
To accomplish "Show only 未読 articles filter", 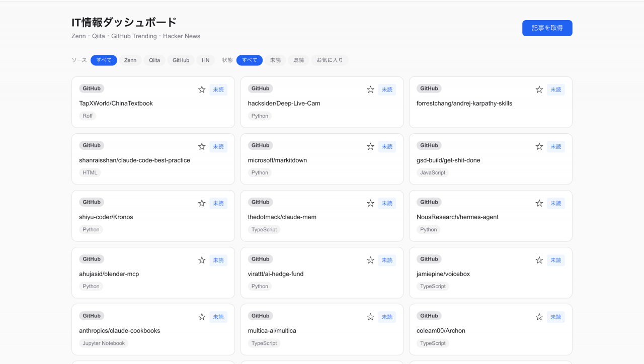I will pos(275,60).
